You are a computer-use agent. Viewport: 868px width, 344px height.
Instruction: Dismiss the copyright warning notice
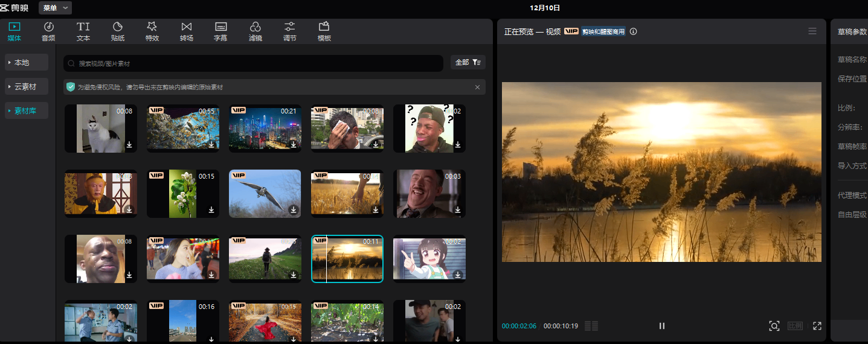pos(477,88)
